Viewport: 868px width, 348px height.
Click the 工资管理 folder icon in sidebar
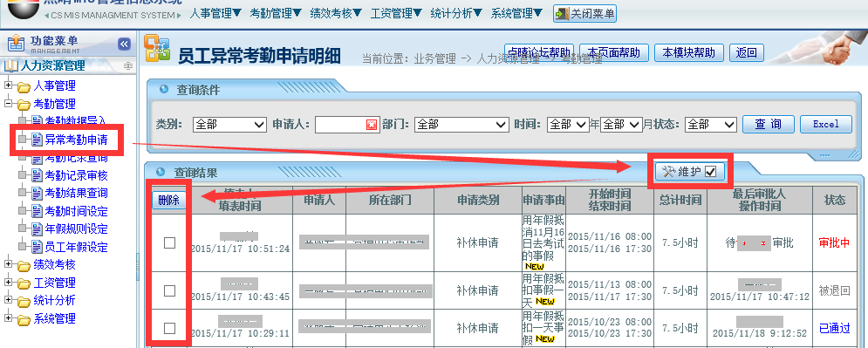click(x=24, y=283)
